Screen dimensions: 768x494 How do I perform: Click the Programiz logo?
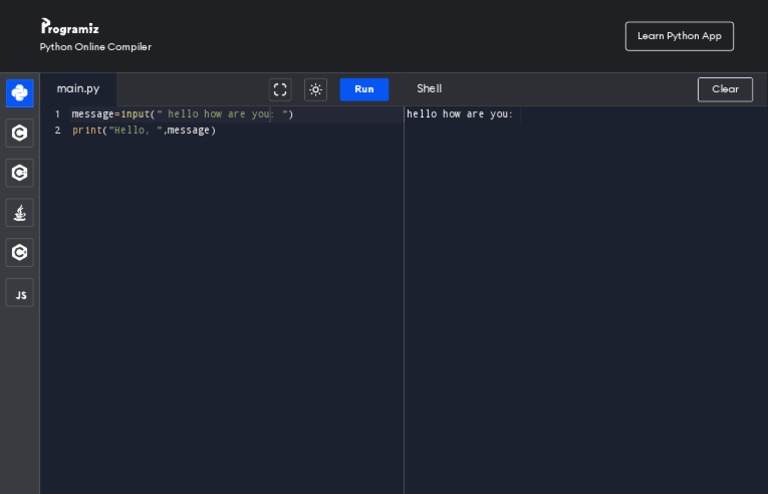70,27
